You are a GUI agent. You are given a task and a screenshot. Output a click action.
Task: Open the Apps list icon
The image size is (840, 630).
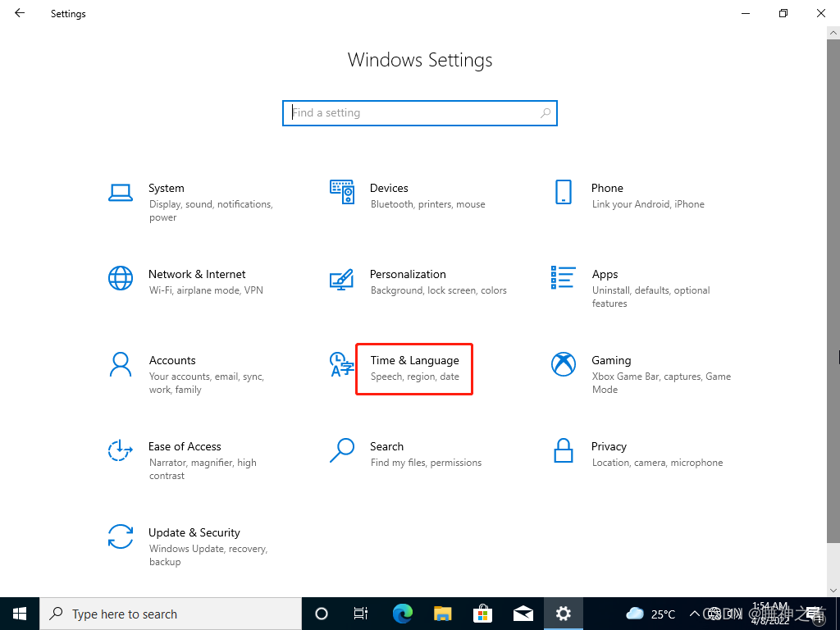(x=563, y=277)
